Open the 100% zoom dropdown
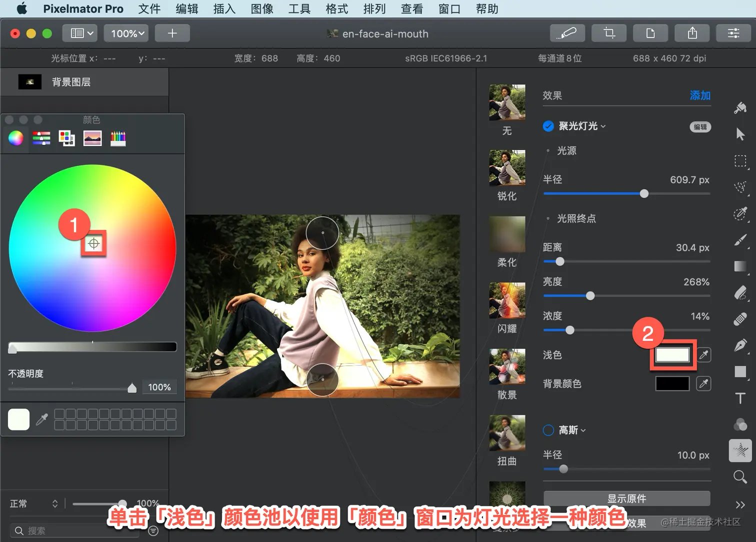This screenshot has height=542, width=756. click(x=127, y=33)
